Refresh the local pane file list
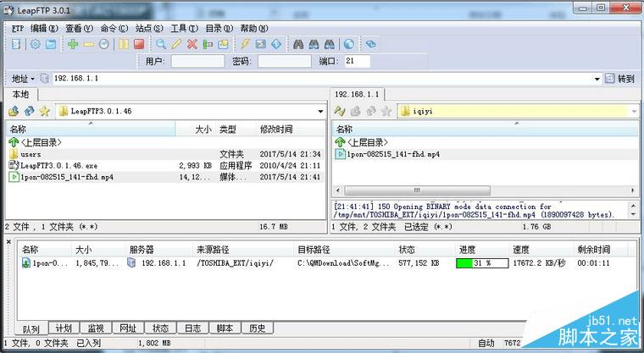Image resolution: width=644 pixels, height=353 pixels. point(29,111)
